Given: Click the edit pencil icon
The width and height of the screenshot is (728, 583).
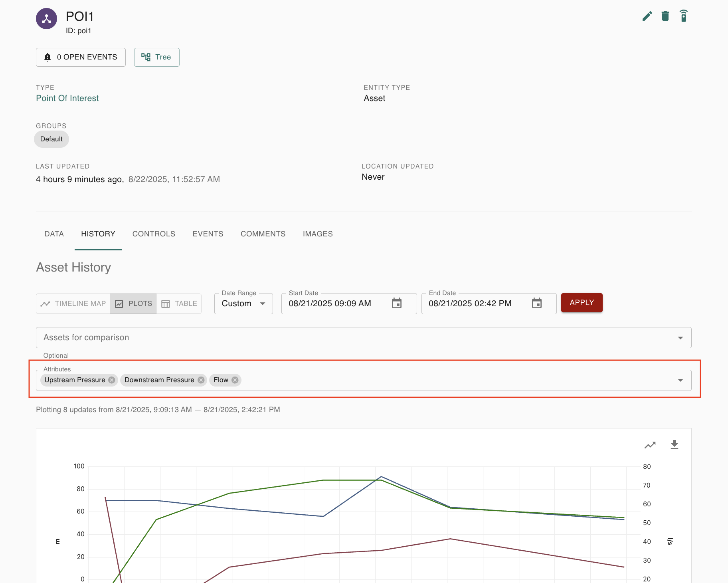Looking at the screenshot, I should 647,16.
